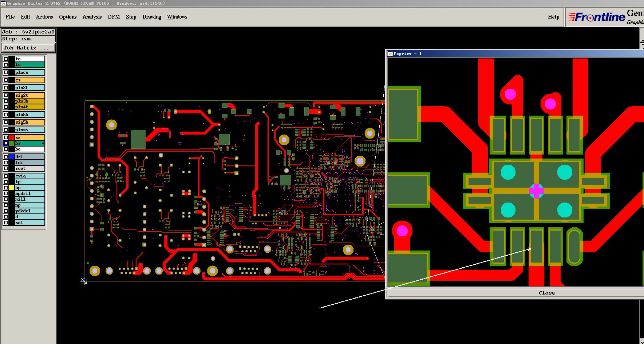Uncheck the bs layer checkbox
The image size is (644, 344).
tap(6, 143)
